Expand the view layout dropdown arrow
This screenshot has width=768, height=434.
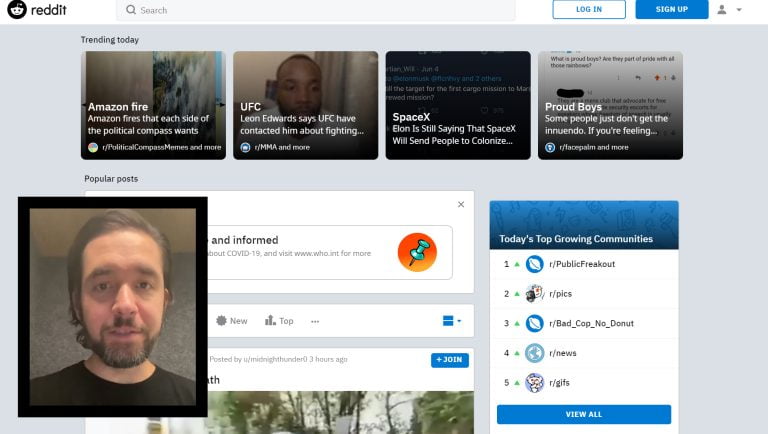[x=459, y=321]
